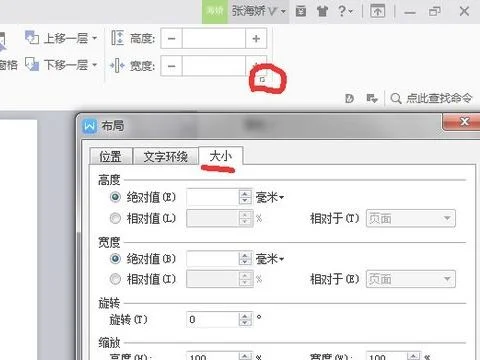
Task: Click the collapse ribbon icon
Action: coord(377,12)
